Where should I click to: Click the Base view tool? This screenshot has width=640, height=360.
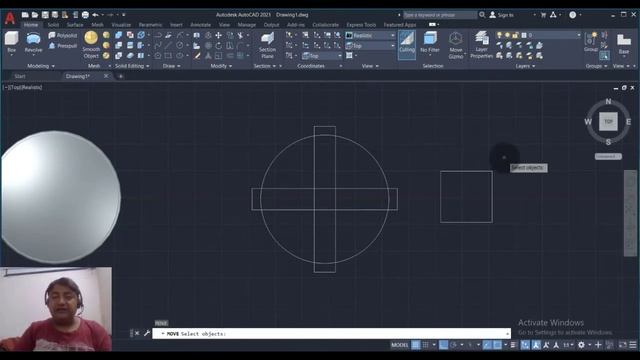click(624, 43)
